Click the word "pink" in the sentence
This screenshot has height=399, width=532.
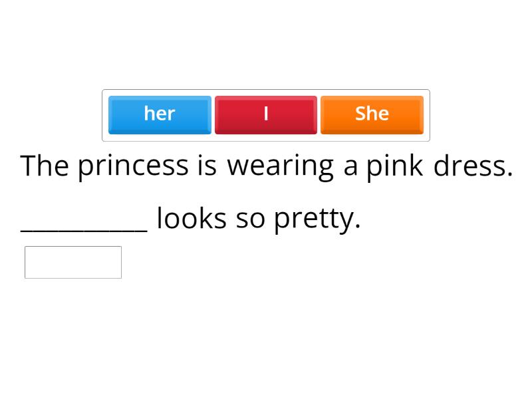pos(392,166)
